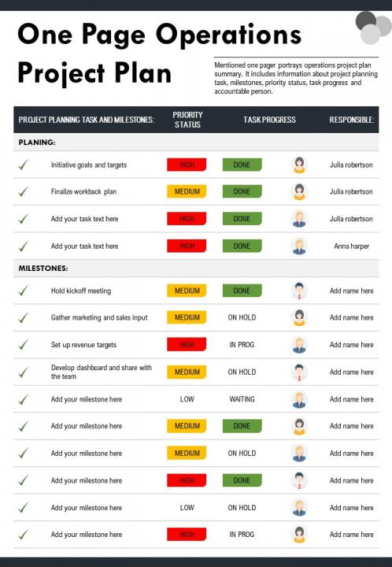392x567 pixels.
Task: Click the avatar in Gather marketing and sales input row
Action: 299,317
